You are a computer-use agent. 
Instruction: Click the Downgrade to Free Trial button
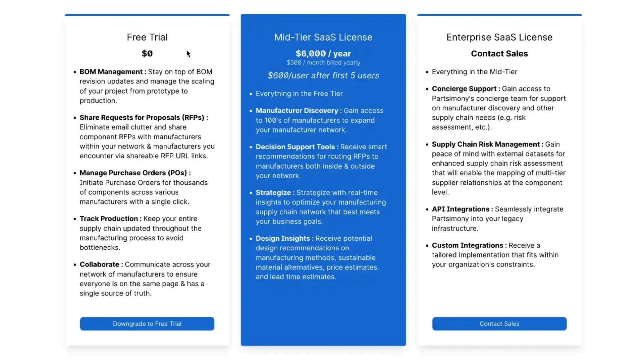click(147, 323)
